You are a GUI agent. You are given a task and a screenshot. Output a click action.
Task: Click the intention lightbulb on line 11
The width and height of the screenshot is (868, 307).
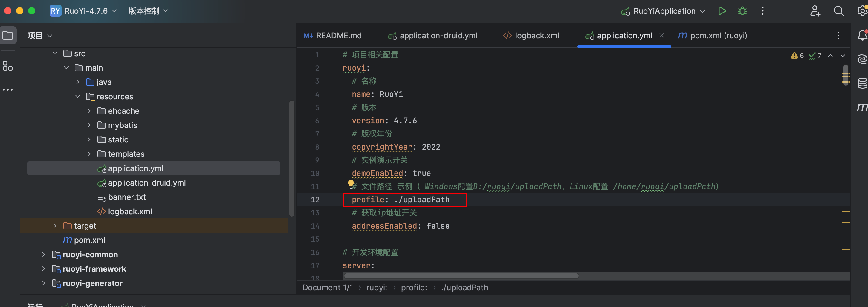pos(351,184)
